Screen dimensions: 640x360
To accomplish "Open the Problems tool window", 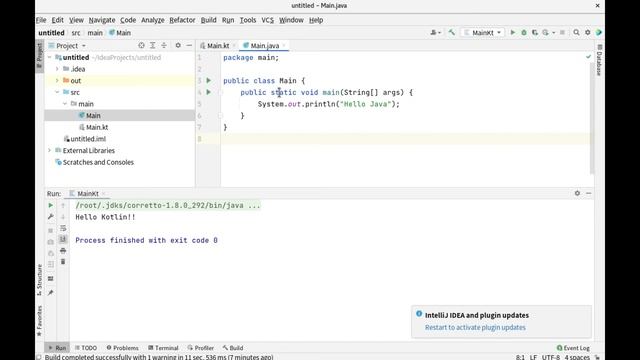I will pyautogui.click(x=122, y=348).
